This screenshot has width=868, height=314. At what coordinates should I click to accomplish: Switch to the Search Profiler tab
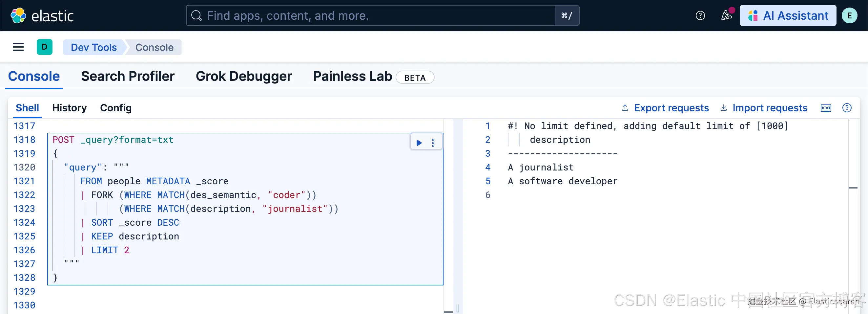tap(128, 76)
